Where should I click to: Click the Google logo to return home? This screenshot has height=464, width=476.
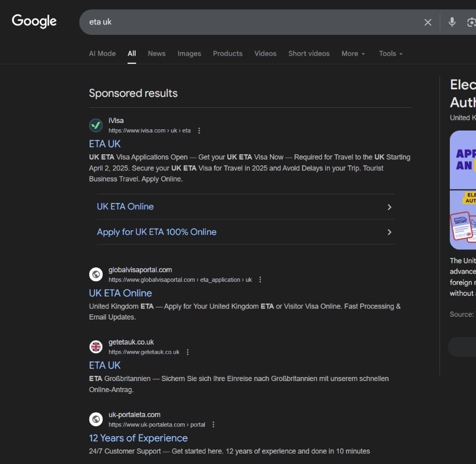pyautogui.click(x=34, y=21)
